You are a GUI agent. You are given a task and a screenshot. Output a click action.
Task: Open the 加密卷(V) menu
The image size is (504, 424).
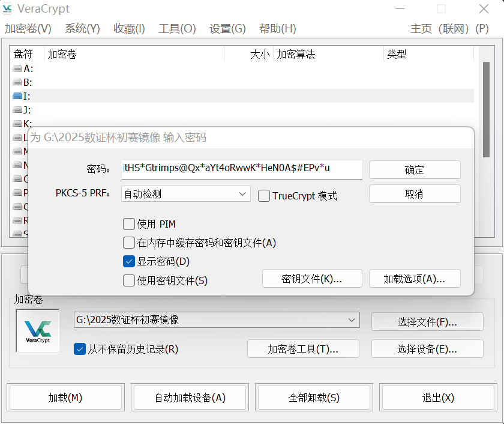(28, 29)
